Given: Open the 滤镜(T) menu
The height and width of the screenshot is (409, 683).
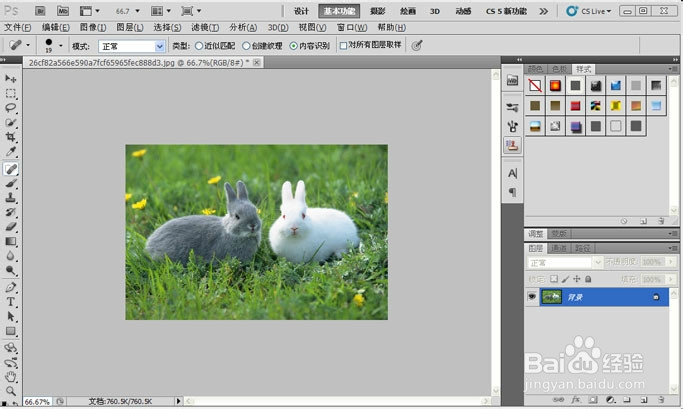Looking at the screenshot, I should [205, 27].
